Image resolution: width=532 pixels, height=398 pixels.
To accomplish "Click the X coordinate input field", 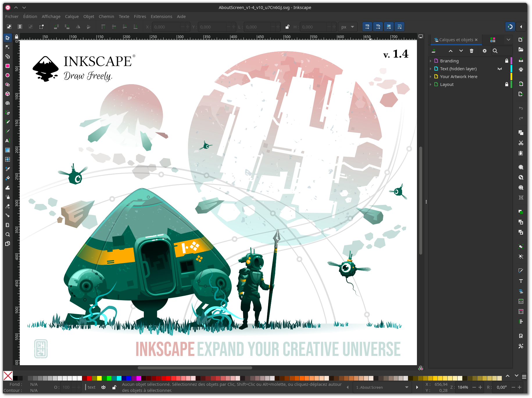I will click(x=166, y=27).
